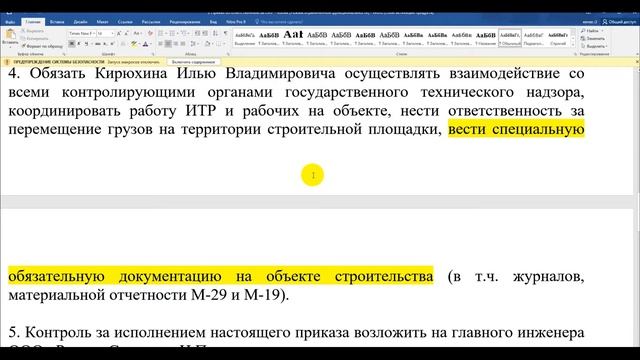Open Styles pane launcher

point(576,54)
